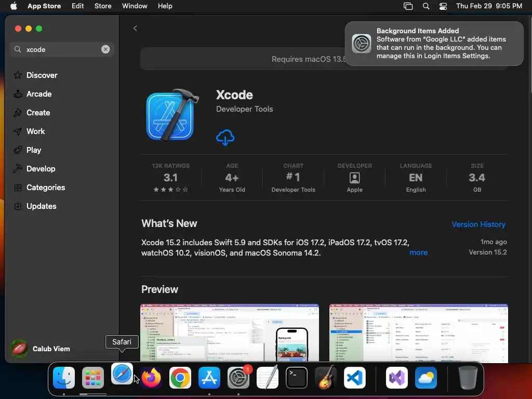Expand What's New with more link
This screenshot has height=399, width=532.
click(x=418, y=252)
